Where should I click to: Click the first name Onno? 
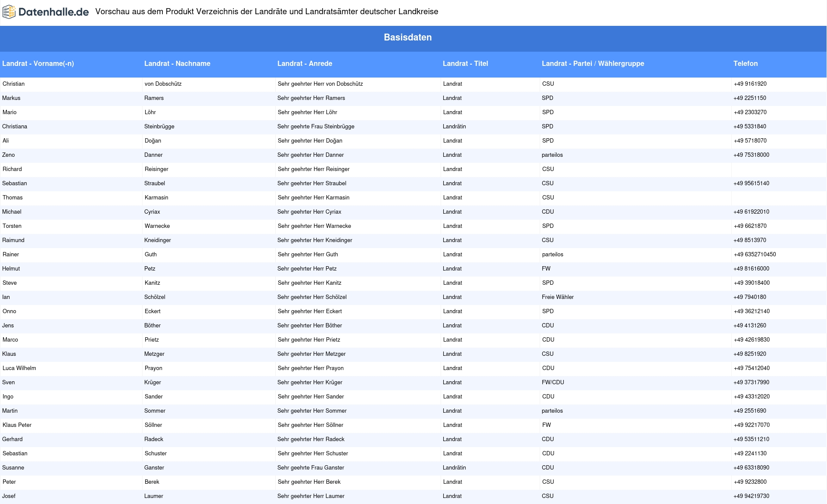pos(9,311)
